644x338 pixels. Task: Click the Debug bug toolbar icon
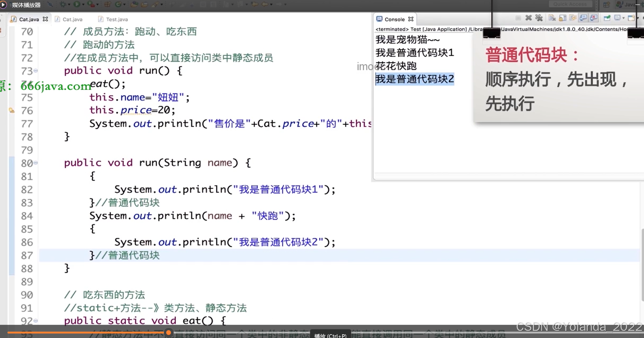pos(63,4)
